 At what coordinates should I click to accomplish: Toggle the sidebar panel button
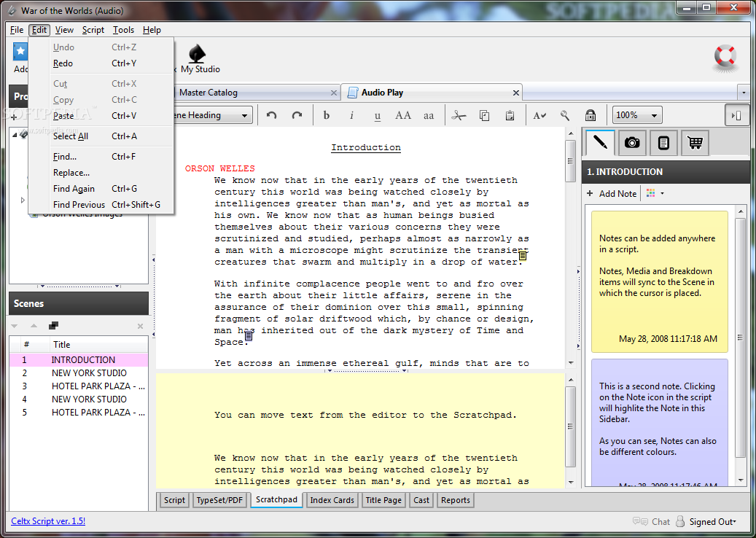coord(736,115)
